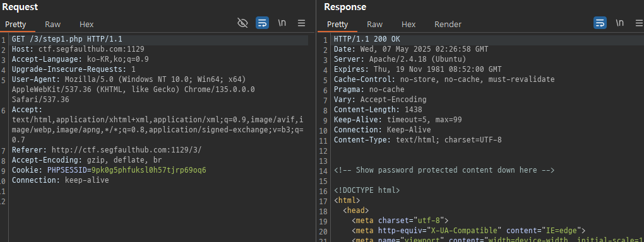
Task: Select the Pretty tab in Request
Action: coord(16,25)
